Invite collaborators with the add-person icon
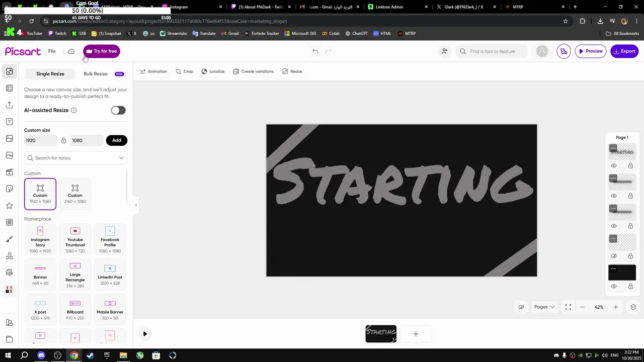Image resolution: width=644 pixels, height=362 pixels. click(444, 51)
